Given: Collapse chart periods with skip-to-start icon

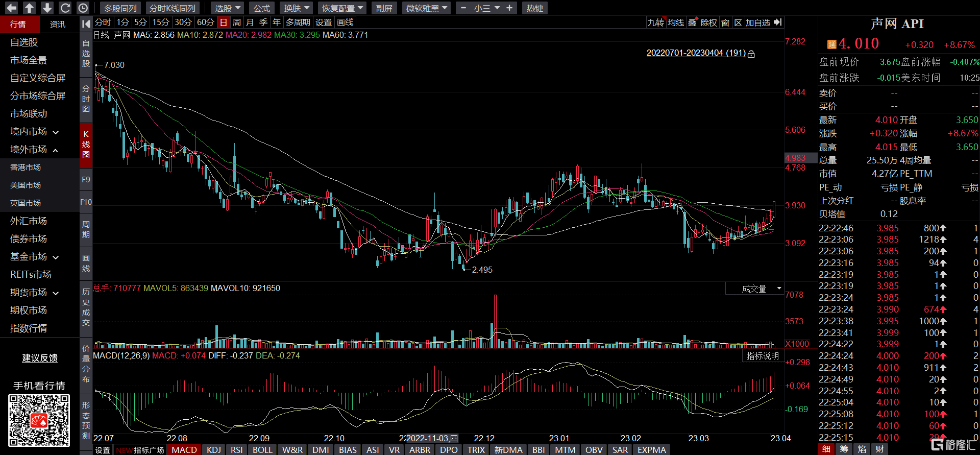Looking at the screenshot, I should 86,23.
